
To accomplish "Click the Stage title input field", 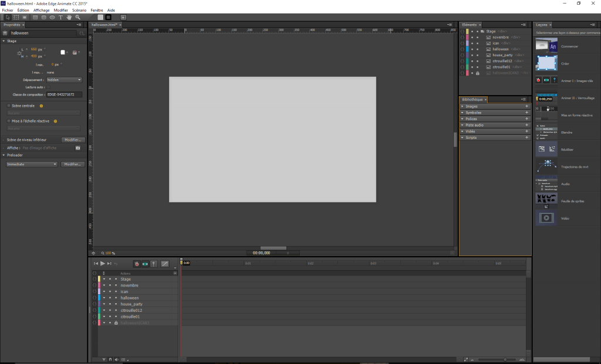I will coord(43,33).
